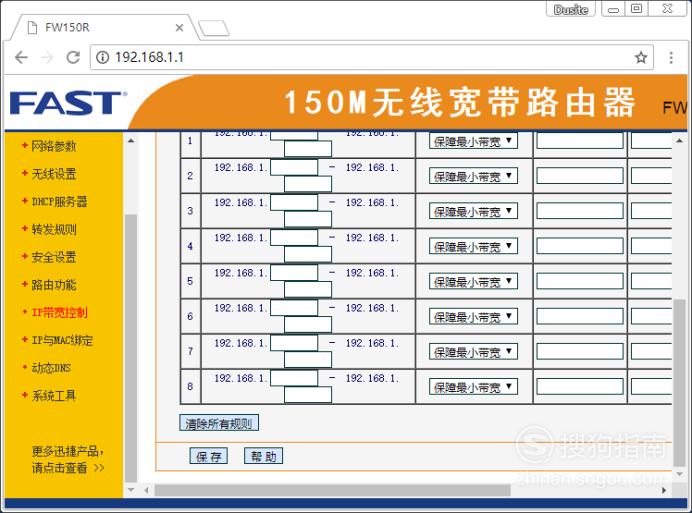Open 动态DNS menu item
The height and width of the screenshot is (513, 692).
tap(50, 368)
